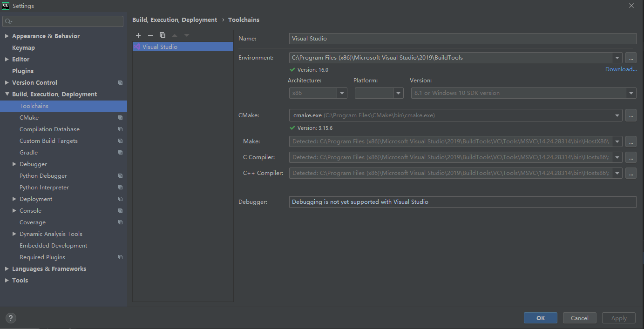Screen dimensions: 644x329
Task: Browse Environment path using its ellipsis button
Action: [631, 58]
